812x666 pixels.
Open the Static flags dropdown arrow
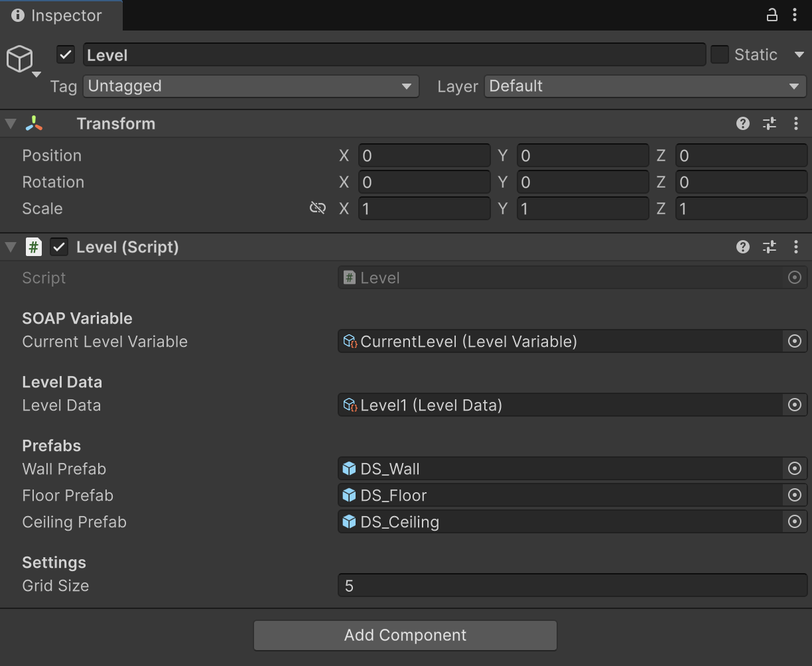(x=799, y=55)
